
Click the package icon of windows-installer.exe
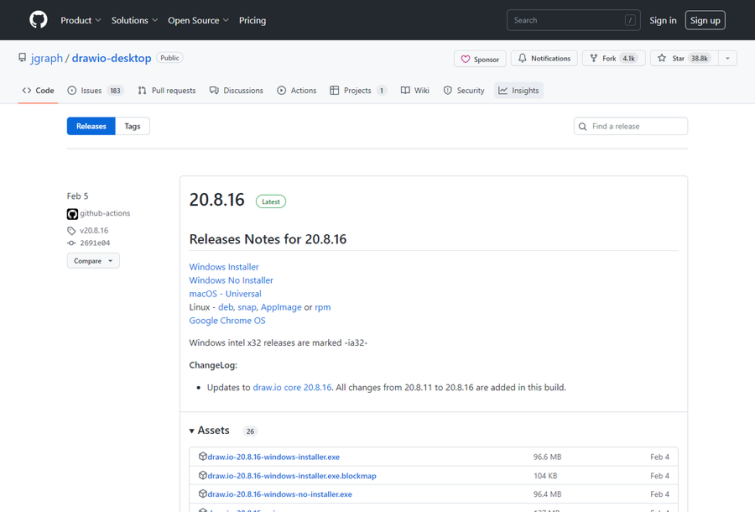pos(203,456)
